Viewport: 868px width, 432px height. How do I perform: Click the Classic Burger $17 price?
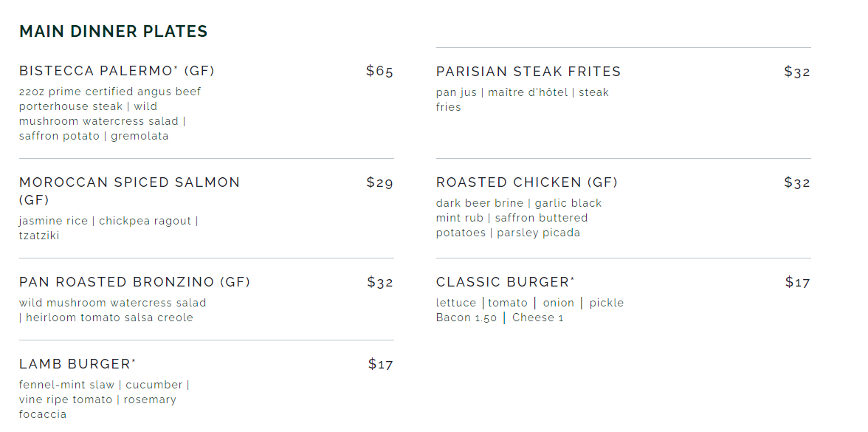pyautogui.click(x=797, y=282)
